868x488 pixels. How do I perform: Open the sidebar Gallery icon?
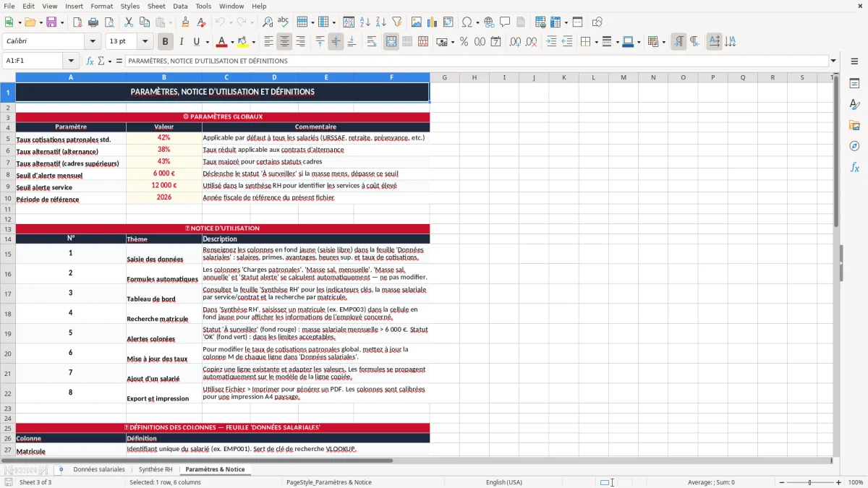tap(854, 125)
